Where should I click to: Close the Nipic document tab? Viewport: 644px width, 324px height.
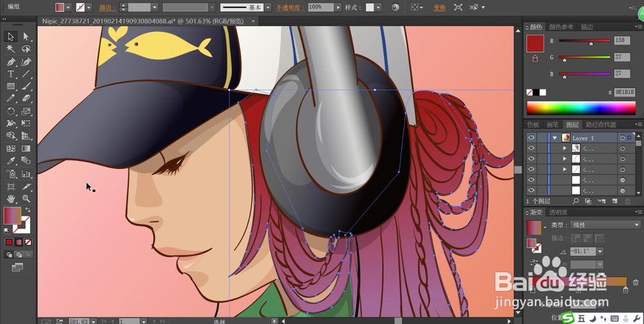click(x=253, y=21)
